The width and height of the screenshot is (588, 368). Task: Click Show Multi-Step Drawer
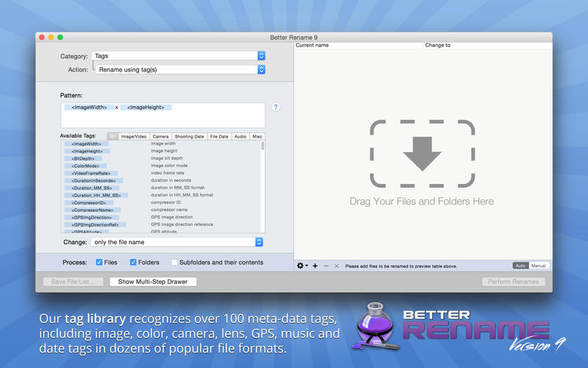pos(153,282)
